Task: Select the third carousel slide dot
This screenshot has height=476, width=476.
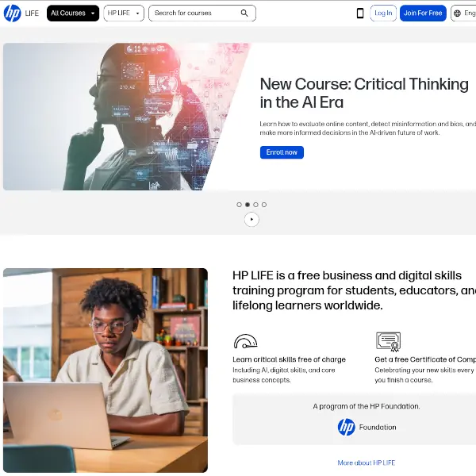Action: point(256,205)
